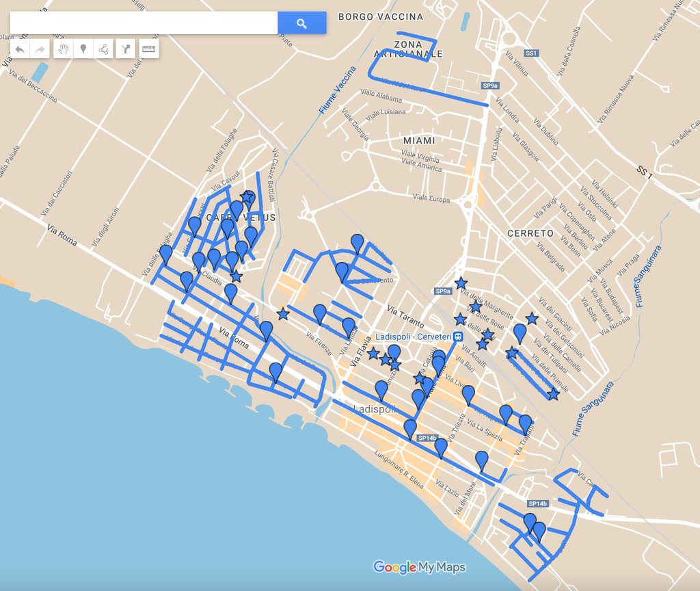Click the Viale Alabama street label

[x=381, y=95]
